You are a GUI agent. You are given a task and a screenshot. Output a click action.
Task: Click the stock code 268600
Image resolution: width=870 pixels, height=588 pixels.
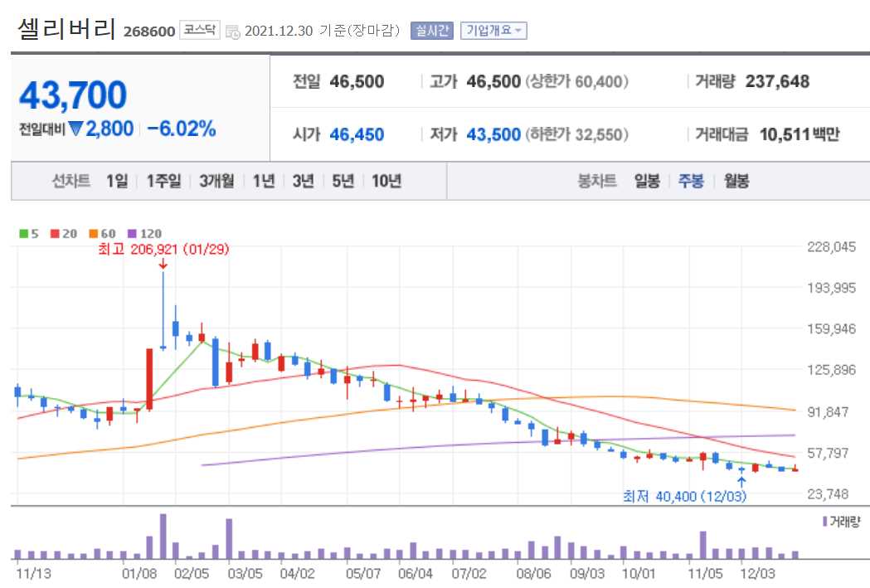point(149,31)
